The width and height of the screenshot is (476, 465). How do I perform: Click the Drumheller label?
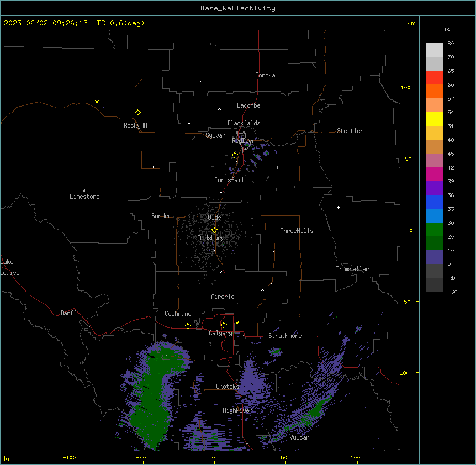(352, 269)
